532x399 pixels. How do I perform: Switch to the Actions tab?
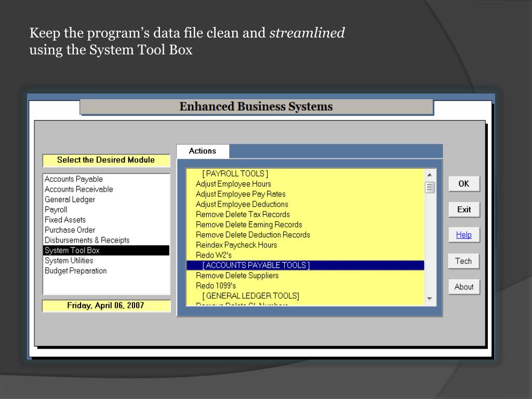click(x=203, y=151)
